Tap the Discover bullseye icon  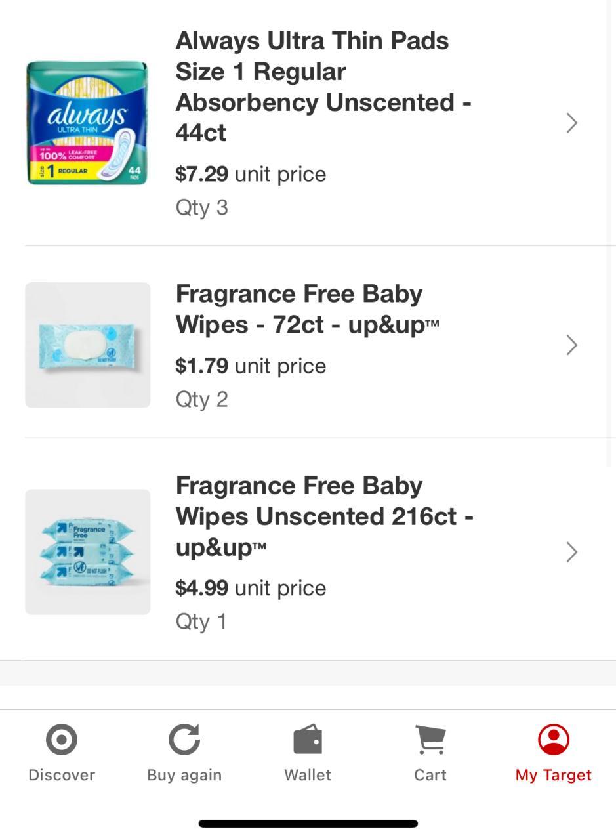tap(62, 740)
